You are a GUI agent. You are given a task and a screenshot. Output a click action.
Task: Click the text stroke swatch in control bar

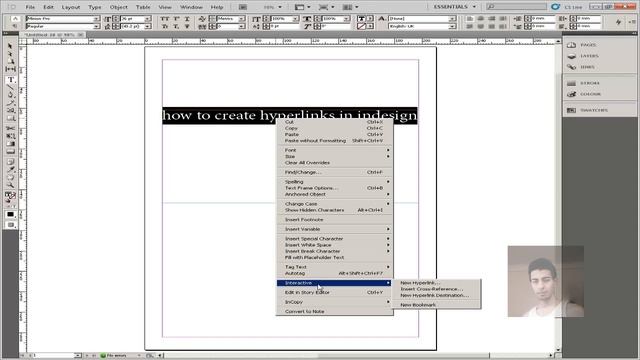click(x=361, y=26)
